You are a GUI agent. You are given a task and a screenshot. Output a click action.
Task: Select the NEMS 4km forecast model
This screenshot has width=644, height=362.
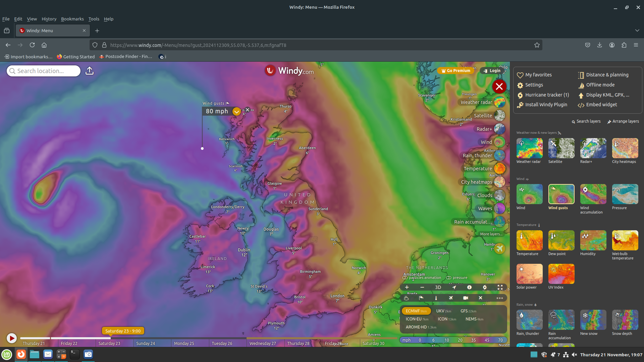474,319
